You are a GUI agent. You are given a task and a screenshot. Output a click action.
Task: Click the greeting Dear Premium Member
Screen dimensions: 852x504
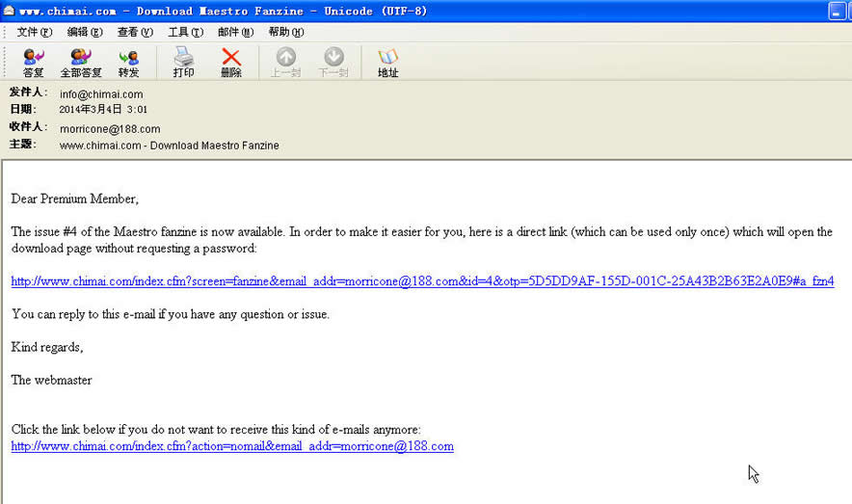[x=75, y=199]
